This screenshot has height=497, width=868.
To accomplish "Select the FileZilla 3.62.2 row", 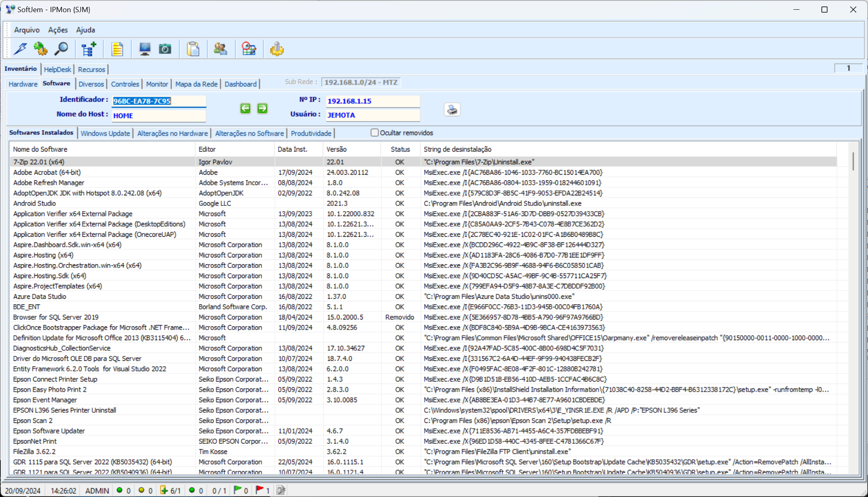I will tap(423, 452).
